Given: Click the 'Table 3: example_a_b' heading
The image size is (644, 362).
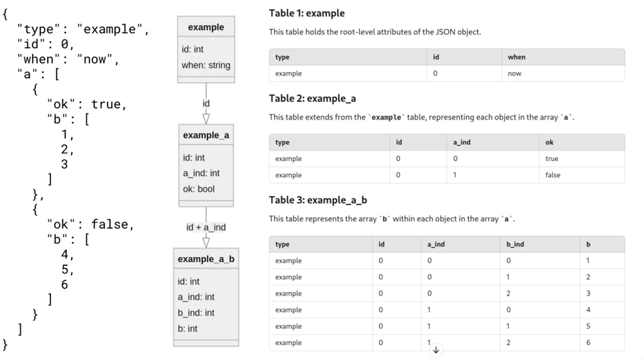Looking at the screenshot, I should [318, 200].
